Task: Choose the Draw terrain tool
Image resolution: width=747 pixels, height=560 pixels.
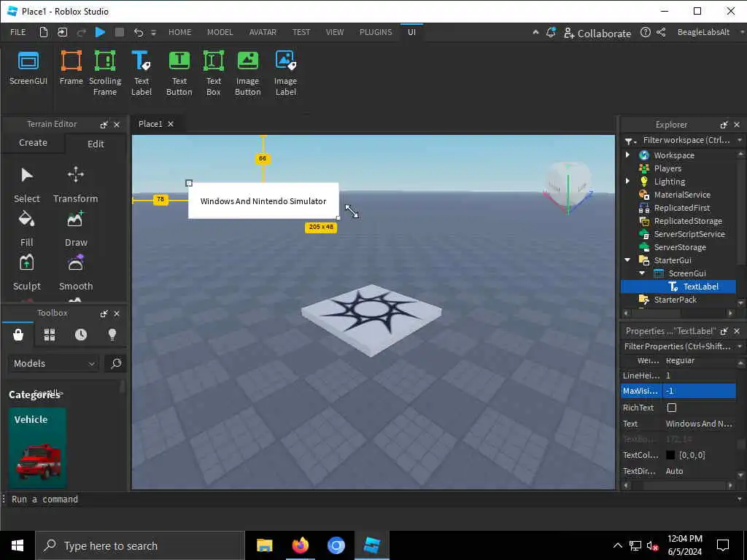Action: tap(76, 229)
